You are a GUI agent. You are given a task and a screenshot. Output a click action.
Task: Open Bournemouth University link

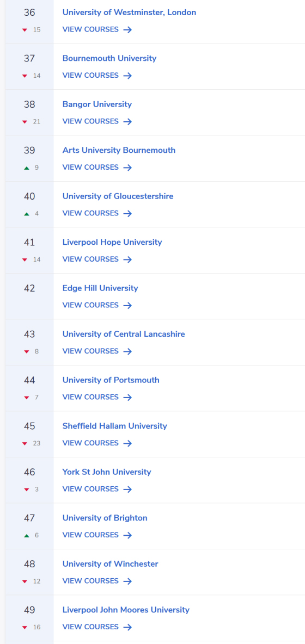(109, 58)
